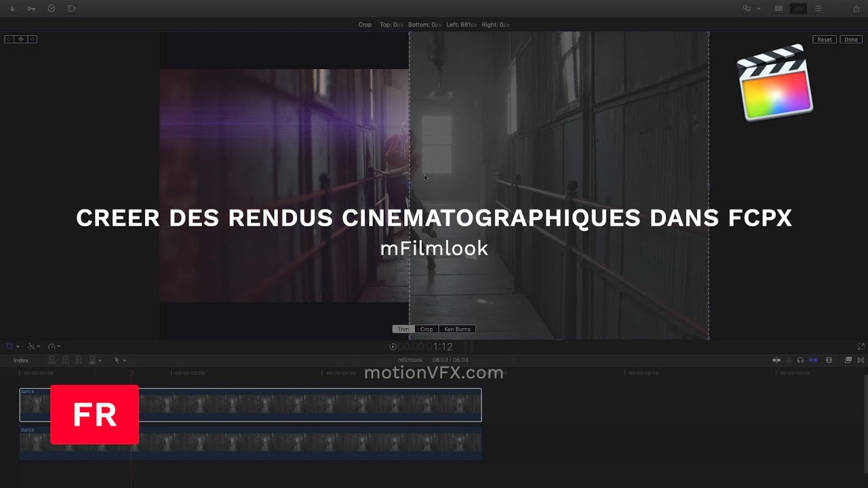This screenshot has height=488, width=868.
Task: Open the Transitions browser icon
Action: click(x=861, y=361)
